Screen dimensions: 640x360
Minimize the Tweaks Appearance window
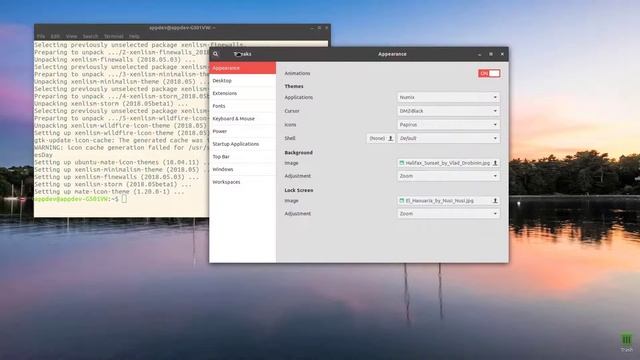click(x=480, y=54)
